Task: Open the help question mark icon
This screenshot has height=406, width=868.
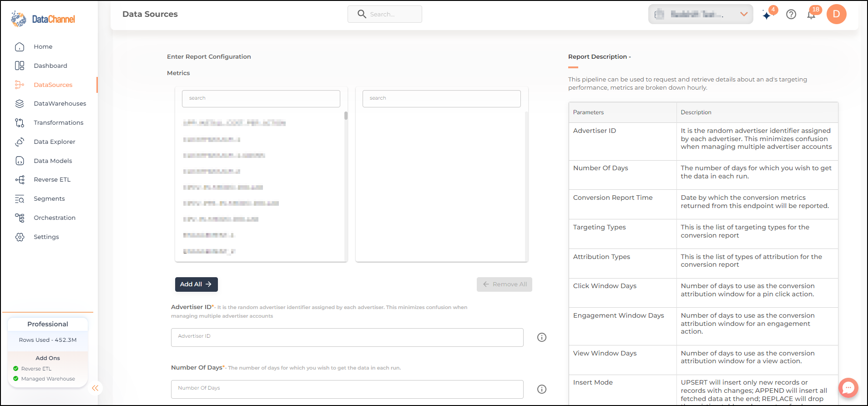Action: 791,15
